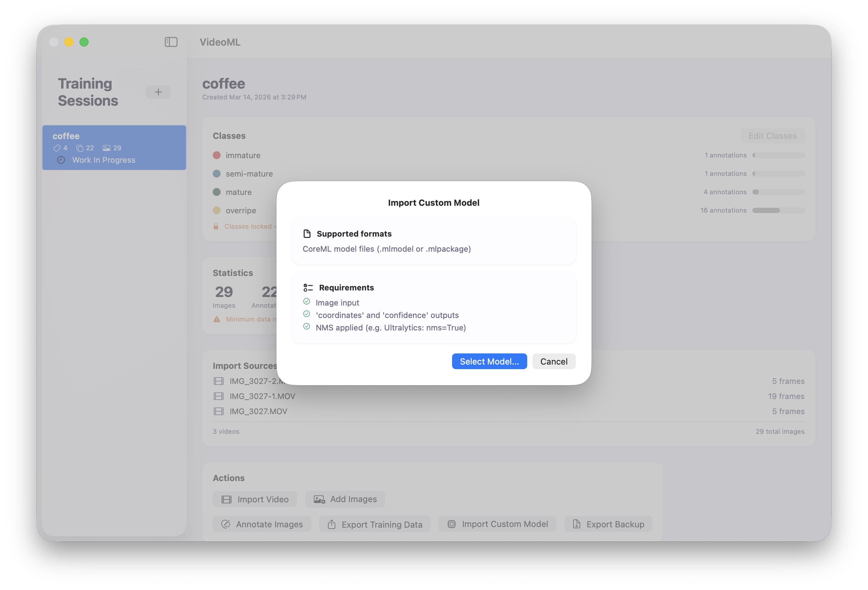Click the clock icon on coffee session
Viewport: 868px width, 590px height.
[61, 160]
